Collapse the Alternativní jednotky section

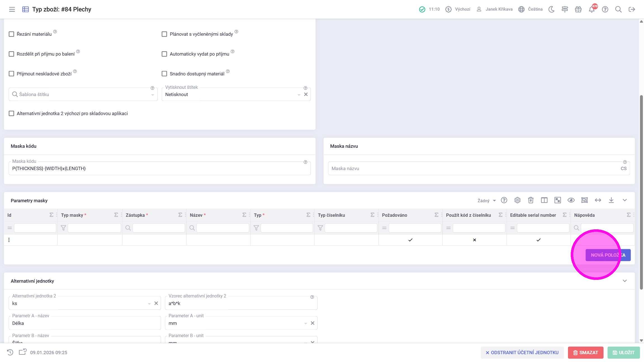pos(624,281)
